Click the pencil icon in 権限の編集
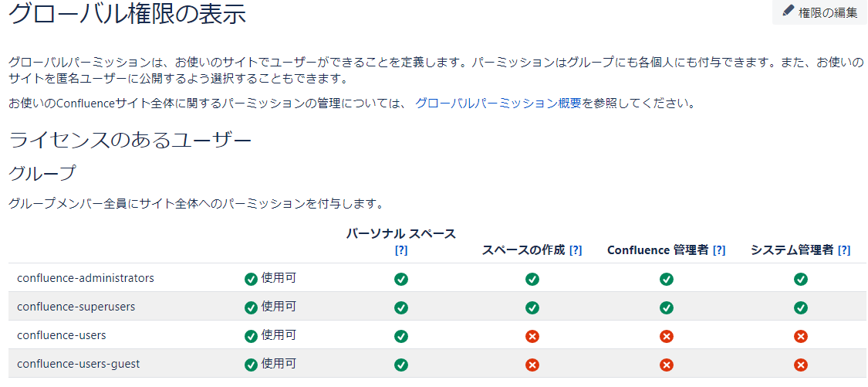 click(789, 12)
